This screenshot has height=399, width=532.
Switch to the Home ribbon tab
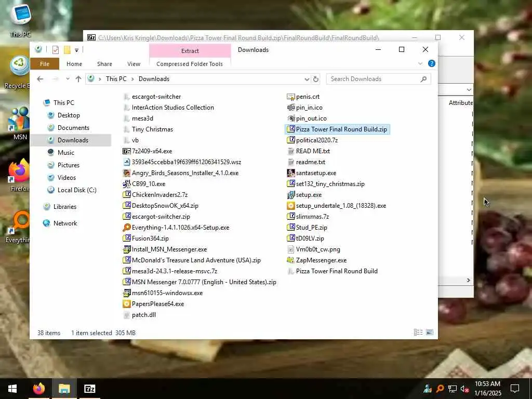coord(74,64)
